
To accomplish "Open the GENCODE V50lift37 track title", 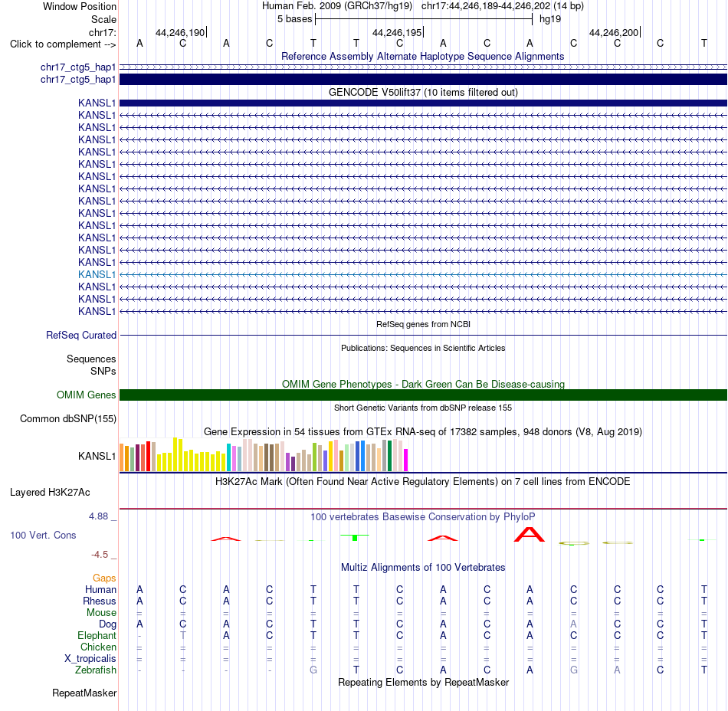I will point(423,93).
